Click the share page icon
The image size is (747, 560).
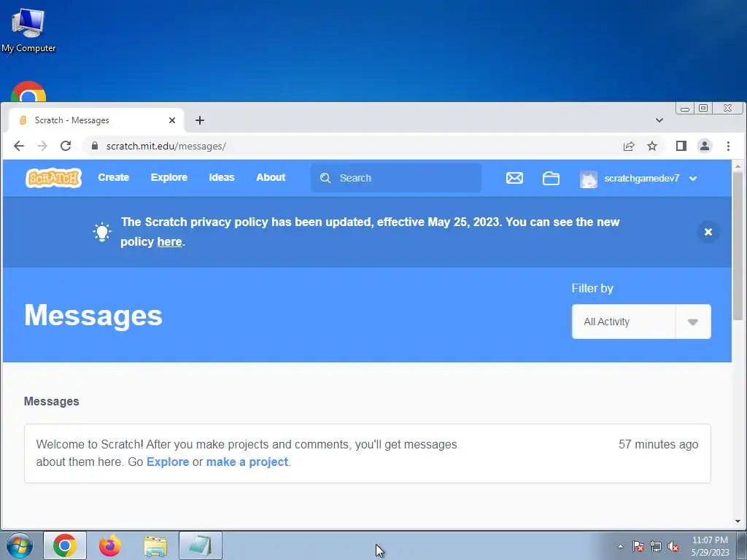click(629, 146)
